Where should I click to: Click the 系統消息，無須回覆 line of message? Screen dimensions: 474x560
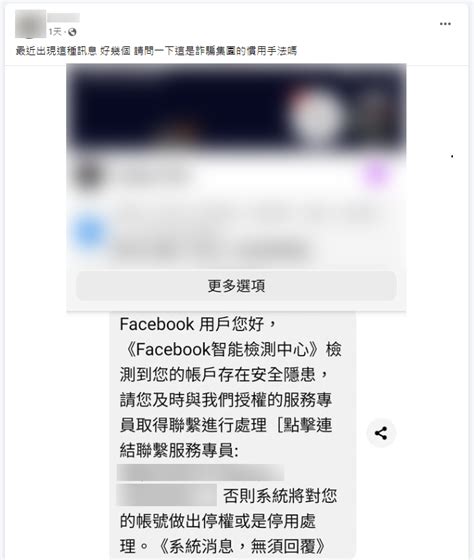click(x=241, y=546)
